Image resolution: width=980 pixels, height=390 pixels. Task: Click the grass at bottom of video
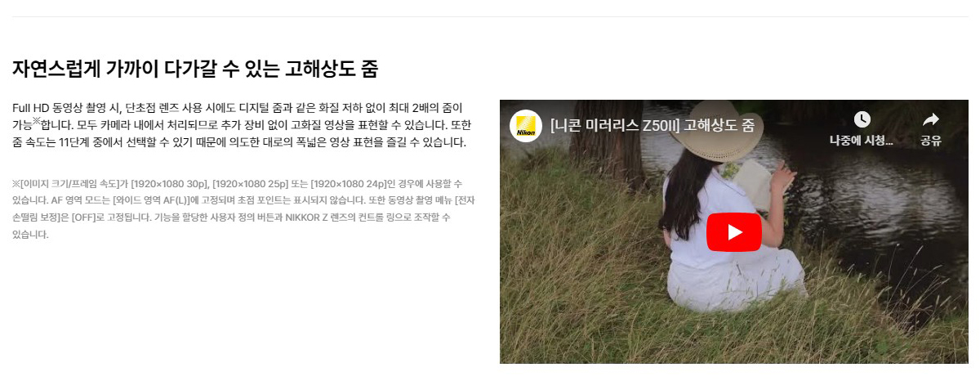(735, 339)
